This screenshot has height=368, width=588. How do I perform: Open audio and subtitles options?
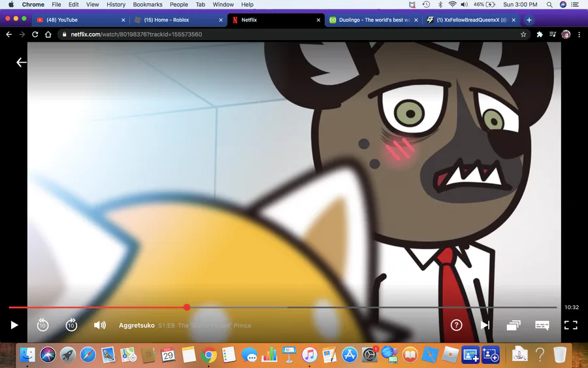(542, 325)
